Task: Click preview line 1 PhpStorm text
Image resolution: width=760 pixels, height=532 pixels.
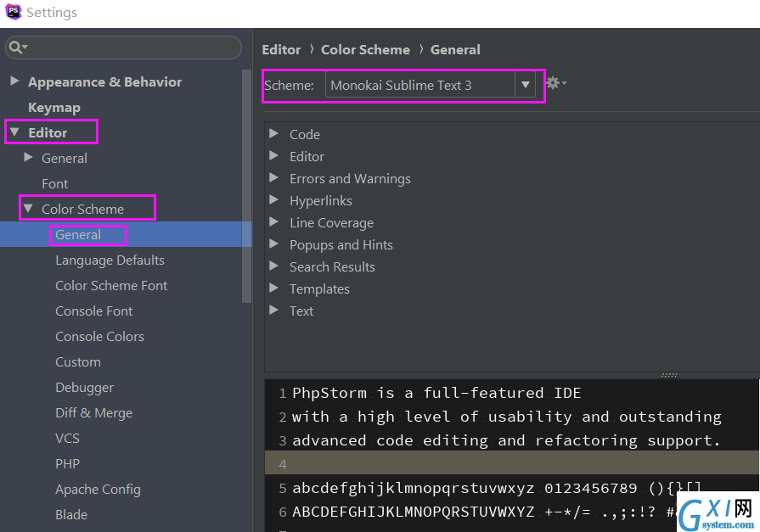Action: point(436,393)
